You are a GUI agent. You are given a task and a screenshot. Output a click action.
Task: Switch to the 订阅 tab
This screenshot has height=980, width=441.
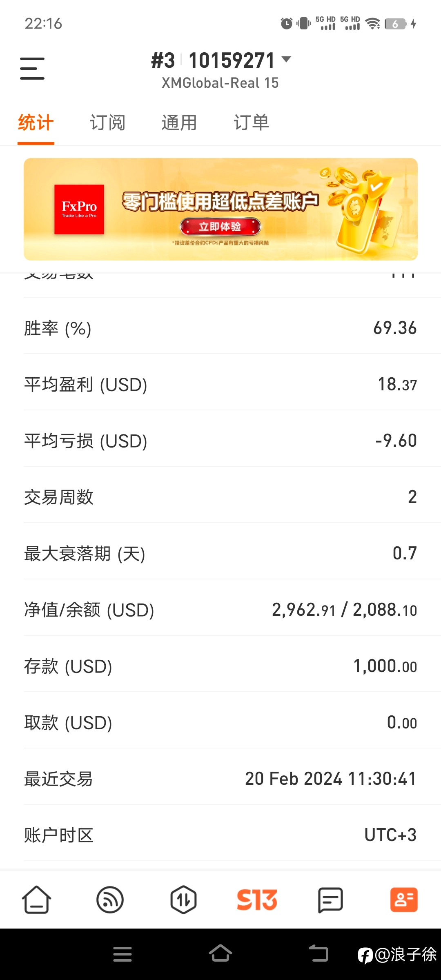[107, 122]
